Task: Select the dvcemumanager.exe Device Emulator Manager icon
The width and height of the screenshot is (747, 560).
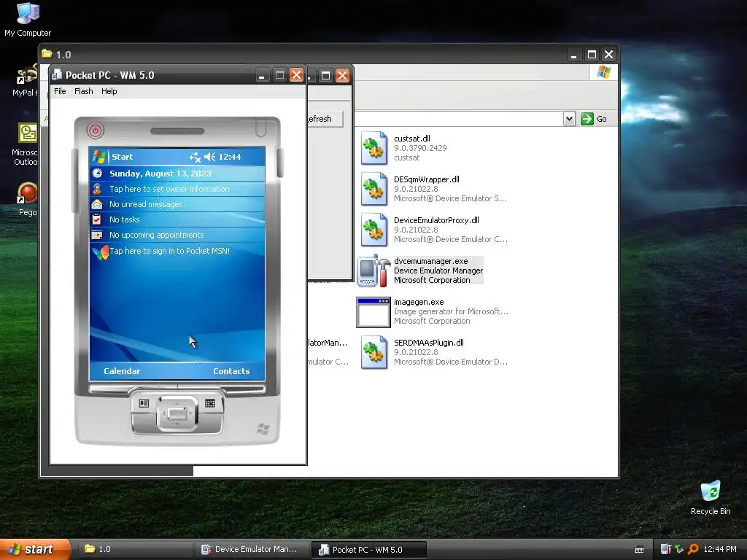Action: tap(374, 271)
